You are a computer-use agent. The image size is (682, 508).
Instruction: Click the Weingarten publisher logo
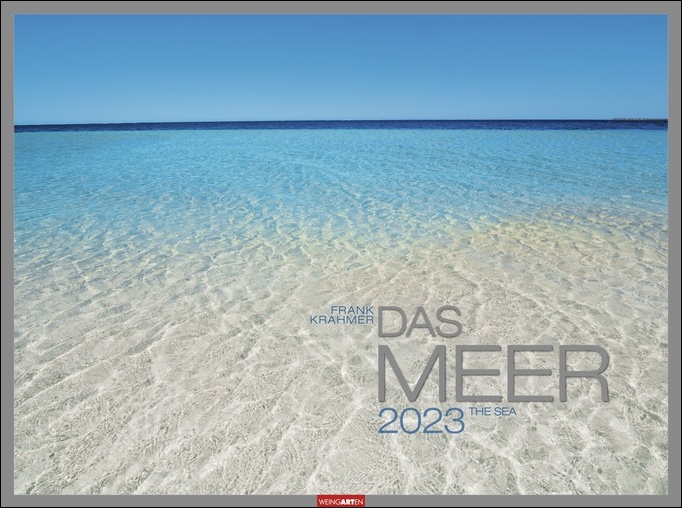pyautogui.click(x=341, y=501)
